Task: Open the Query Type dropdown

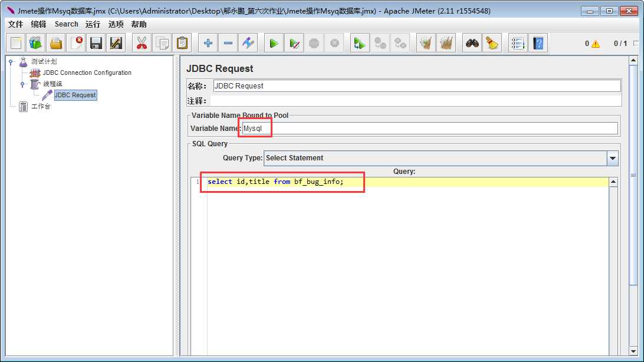Action: click(441, 158)
